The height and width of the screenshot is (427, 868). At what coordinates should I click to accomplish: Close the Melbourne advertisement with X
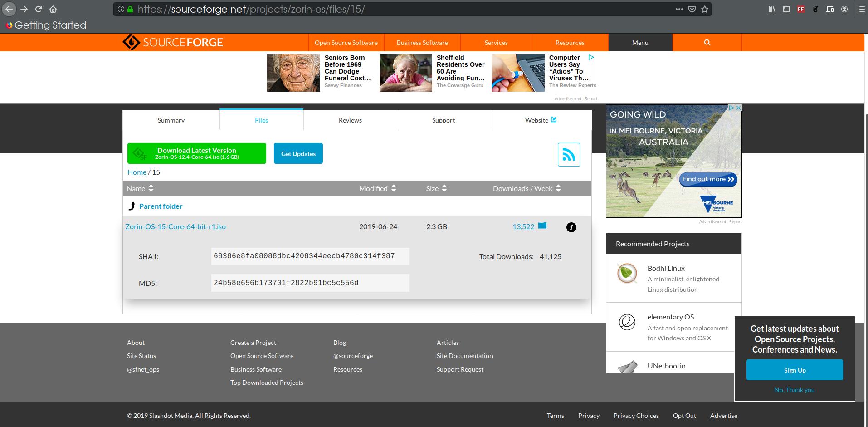pyautogui.click(x=738, y=108)
